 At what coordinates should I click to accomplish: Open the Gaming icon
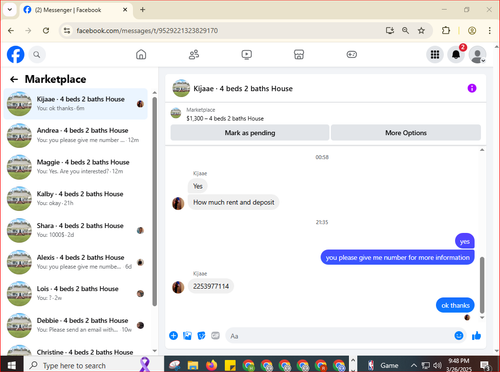coord(351,54)
